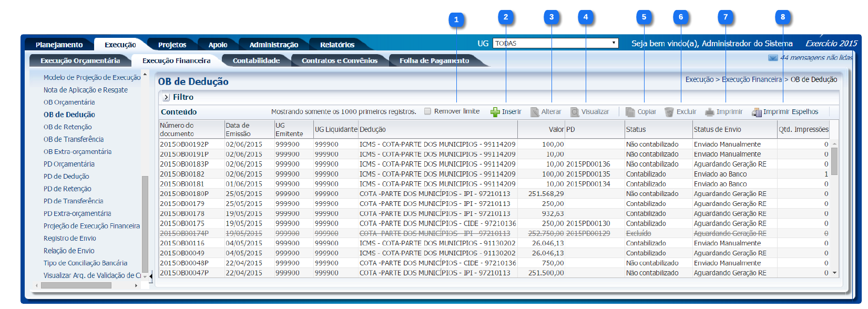Image resolution: width=868 pixels, height=309 pixels.
Task: Enable the Remover limite checkbox
Action: 428,111
